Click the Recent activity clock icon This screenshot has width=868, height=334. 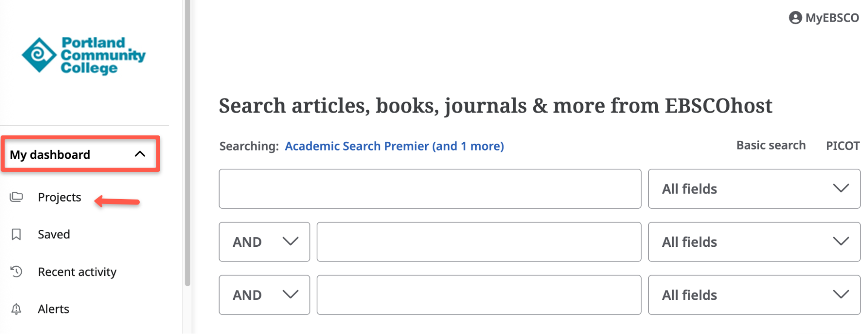[x=16, y=272]
